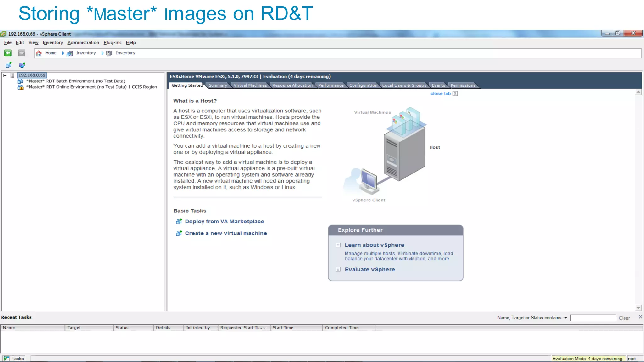
Task: Click the RDT Batch Environment VM icon
Action: (20, 81)
